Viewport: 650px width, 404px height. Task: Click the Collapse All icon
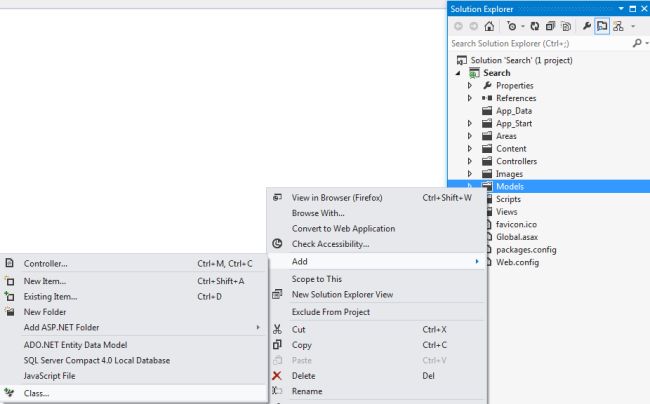click(550, 27)
